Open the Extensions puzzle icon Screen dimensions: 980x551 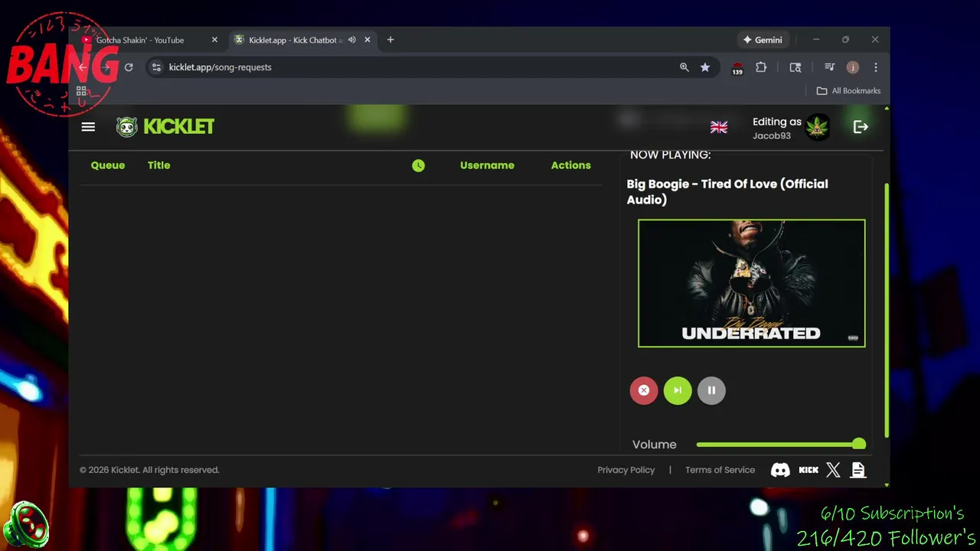761,67
